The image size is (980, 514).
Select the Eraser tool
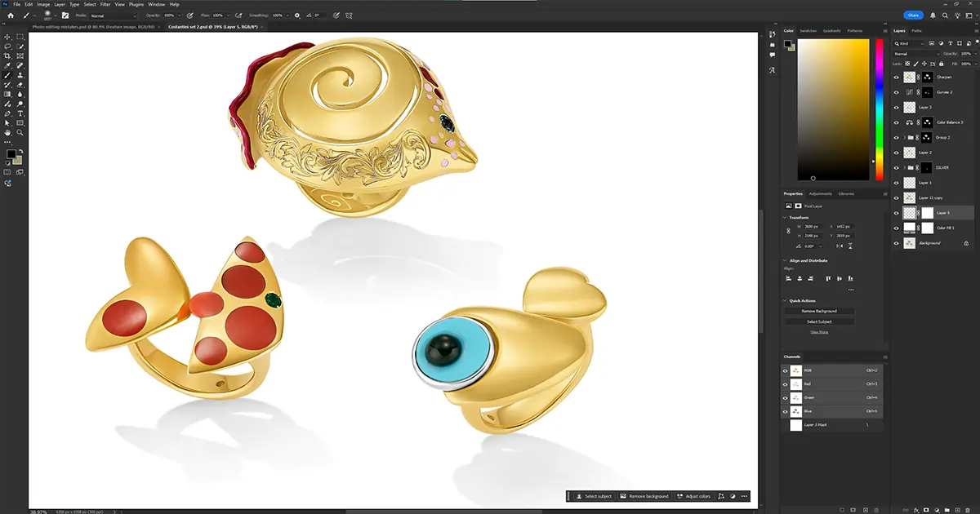tap(20, 84)
